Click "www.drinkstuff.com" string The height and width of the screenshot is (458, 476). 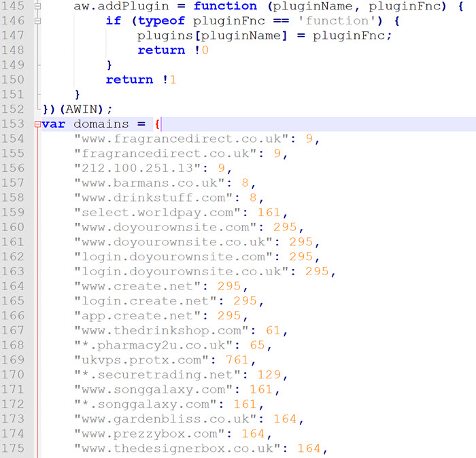coord(153,198)
